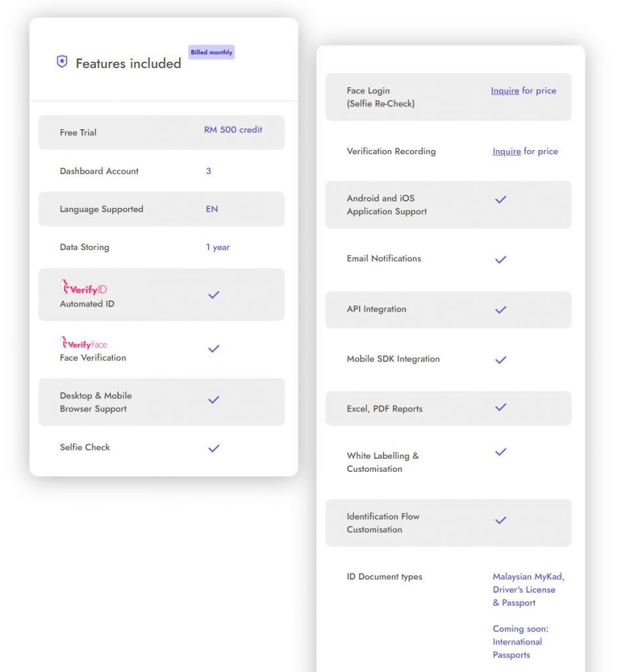Image resolution: width=634 pixels, height=672 pixels.
Task: Click the Face Verification checkmark
Action: [213, 349]
